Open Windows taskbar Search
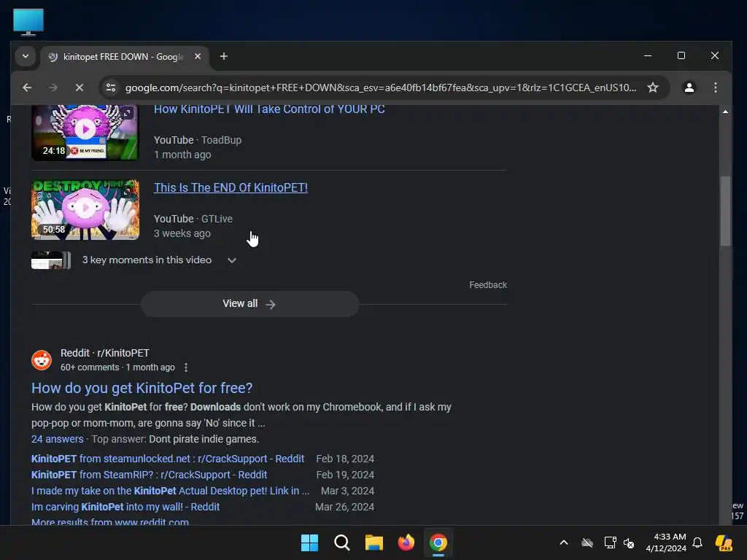Image resolution: width=747 pixels, height=560 pixels. pyautogui.click(x=341, y=542)
